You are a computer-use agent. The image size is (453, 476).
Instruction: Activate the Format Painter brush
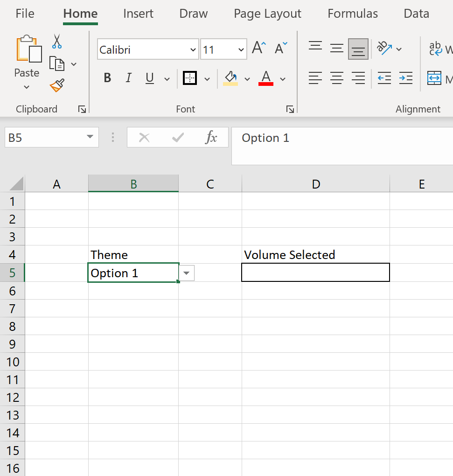click(57, 85)
